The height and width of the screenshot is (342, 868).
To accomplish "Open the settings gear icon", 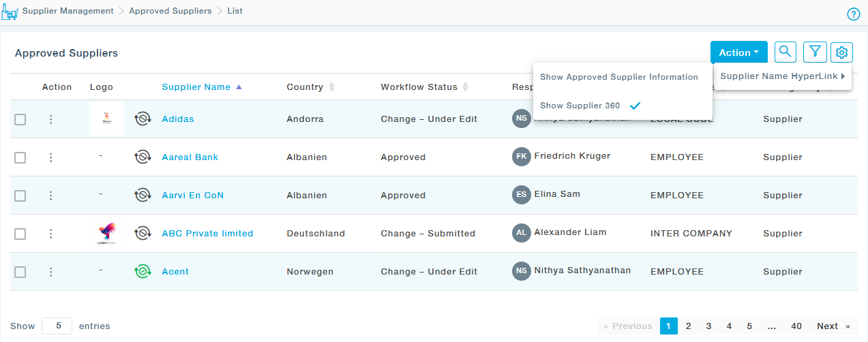I will (842, 52).
